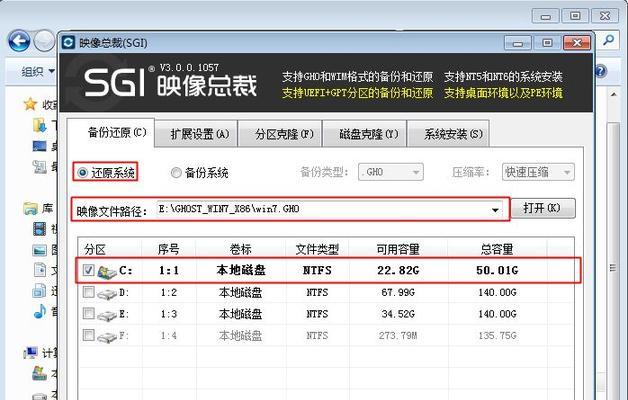This screenshot has height=400, width=628.
Task: Click the Computer icon in Explorer sidebar
Action: pos(30,353)
